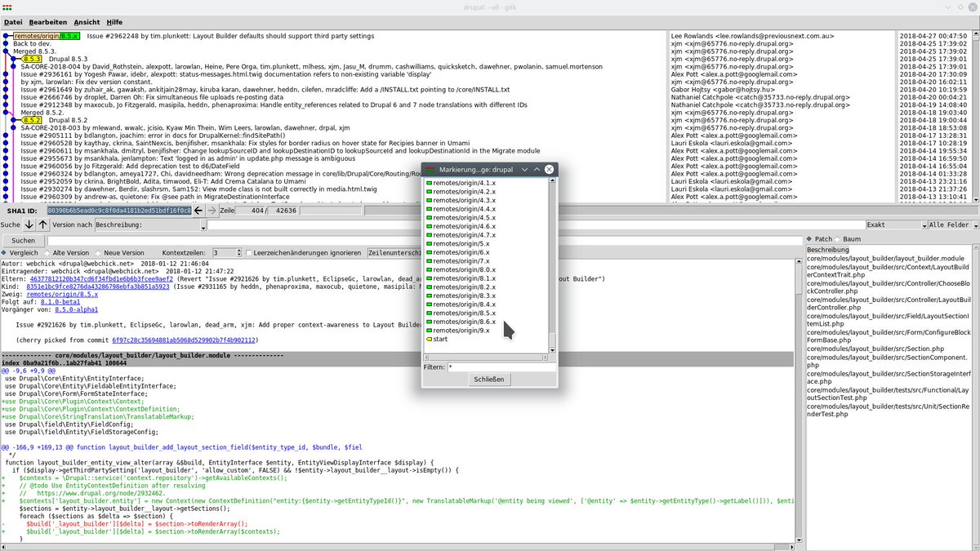
Task: Click the Suchen button
Action: point(24,240)
